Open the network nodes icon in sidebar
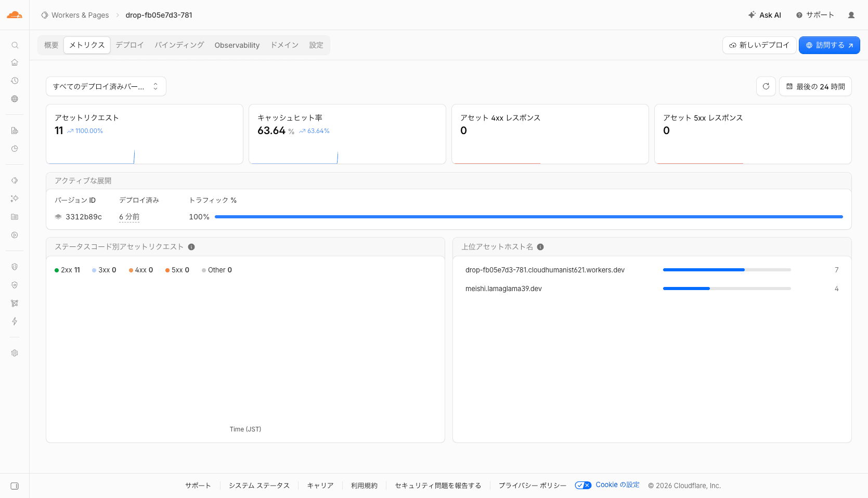 (15, 303)
